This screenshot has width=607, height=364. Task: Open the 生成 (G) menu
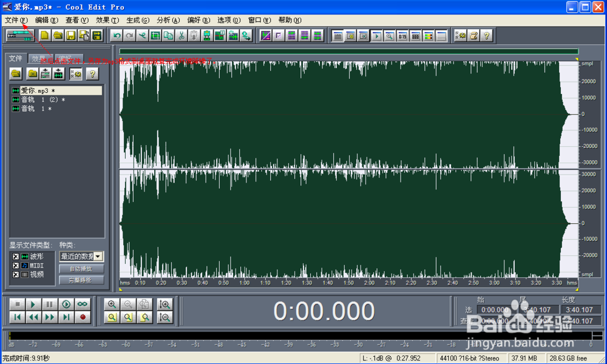point(138,20)
